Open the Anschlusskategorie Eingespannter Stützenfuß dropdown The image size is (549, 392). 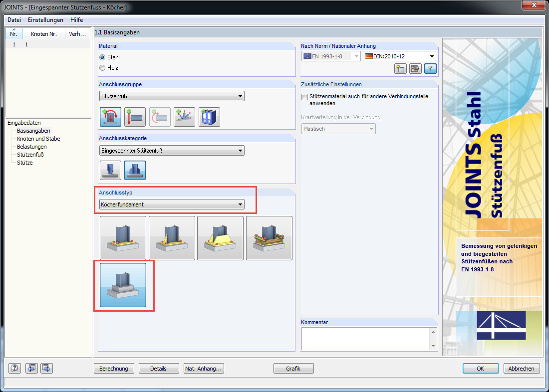172,151
